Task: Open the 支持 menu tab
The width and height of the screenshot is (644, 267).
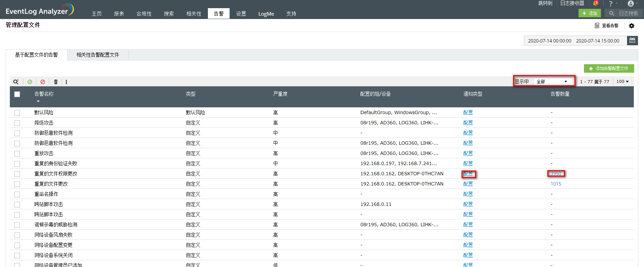Action: click(291, 14)
